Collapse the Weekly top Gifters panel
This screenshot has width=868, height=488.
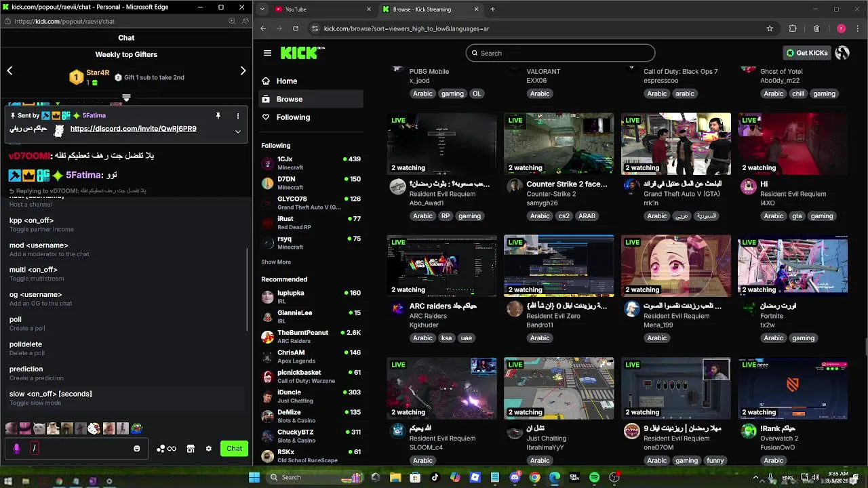(x=126, y=98)
